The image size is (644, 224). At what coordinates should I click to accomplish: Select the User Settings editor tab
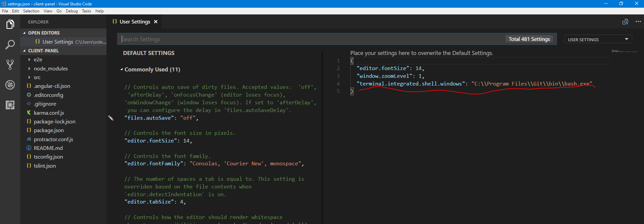click(x=135, y=22)
